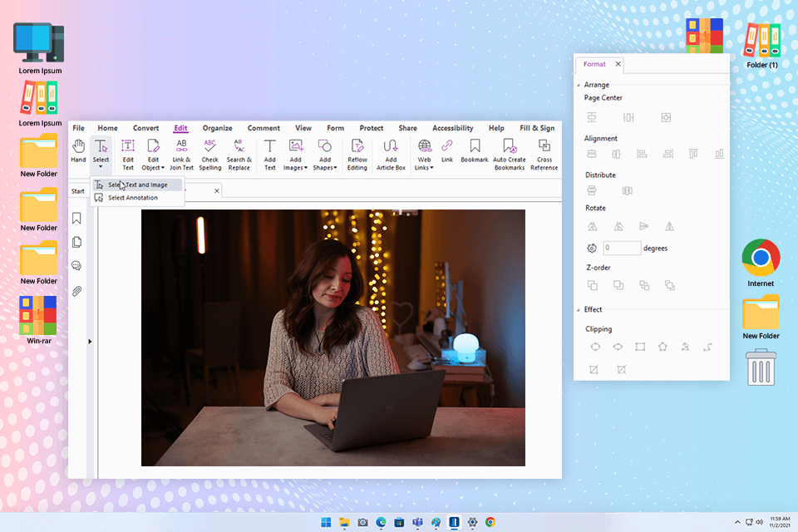Select the pentagon clipping shape
Screen dimensions: 798x532
(663, 347)
